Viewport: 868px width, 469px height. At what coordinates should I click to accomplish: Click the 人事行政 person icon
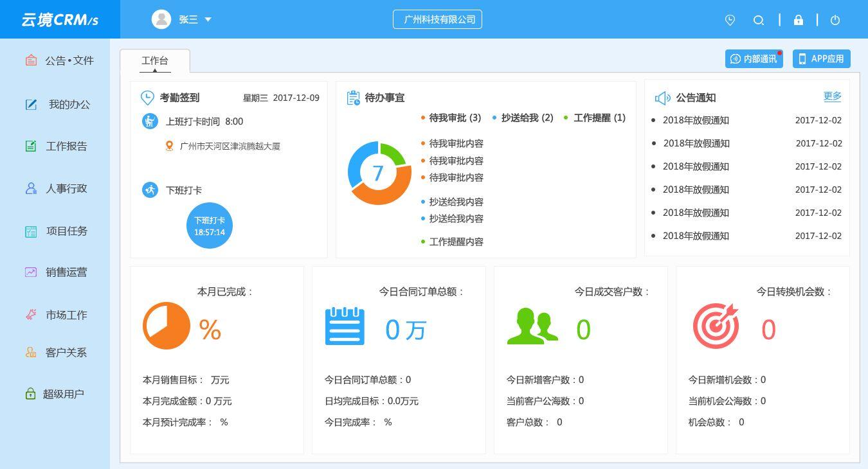31,188
